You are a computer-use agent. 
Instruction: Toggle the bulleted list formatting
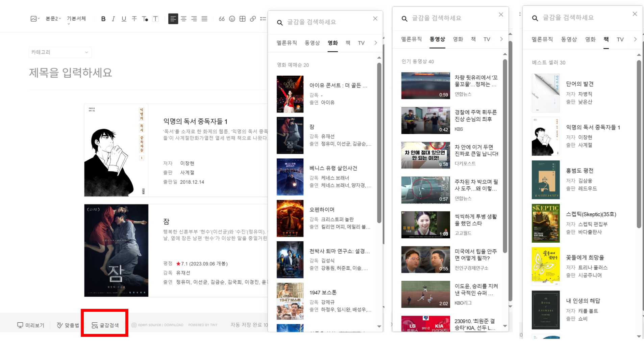tap(263, 19)
